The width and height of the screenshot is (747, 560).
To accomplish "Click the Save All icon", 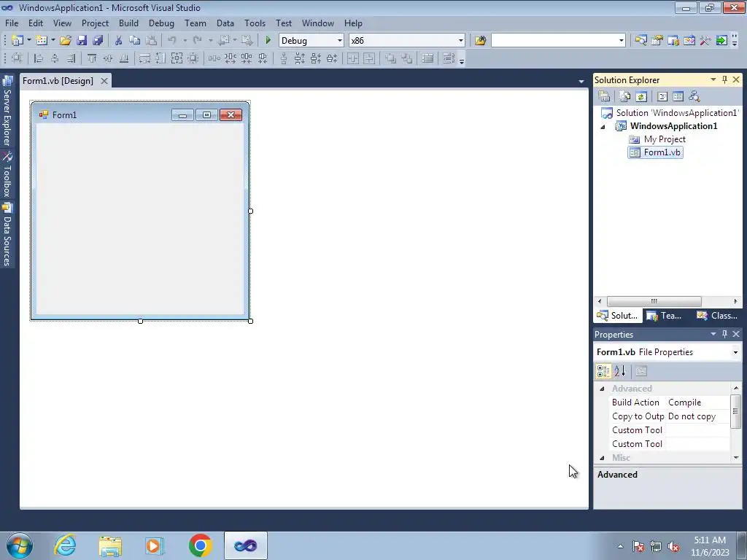I will click(x=98, y=41).
